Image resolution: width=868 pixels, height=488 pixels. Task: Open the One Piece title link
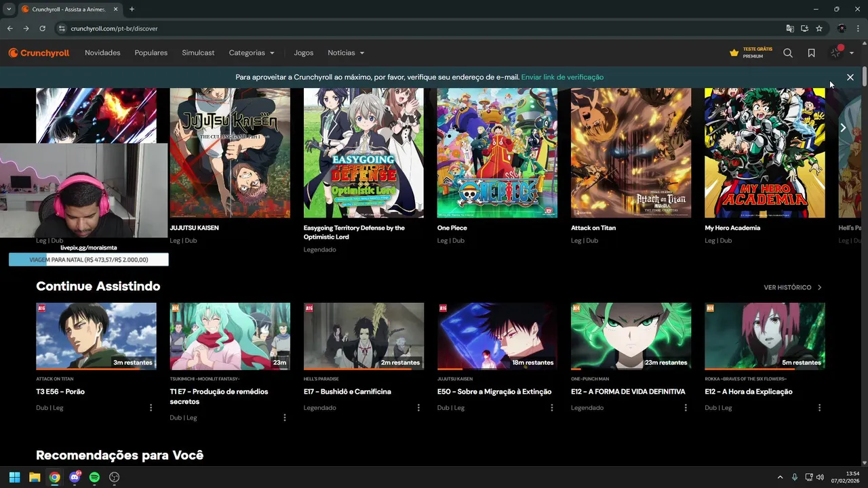pyautogui.click(x=452, y=228)
